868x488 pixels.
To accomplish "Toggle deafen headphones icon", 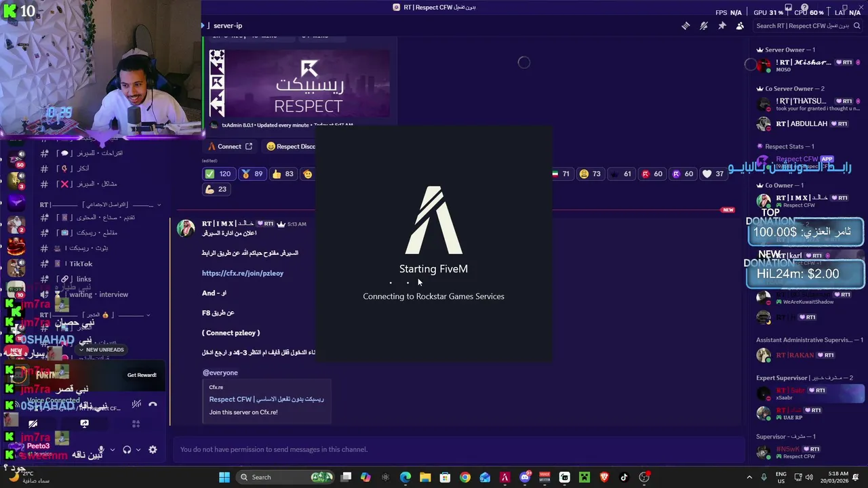I will point(126,449).
